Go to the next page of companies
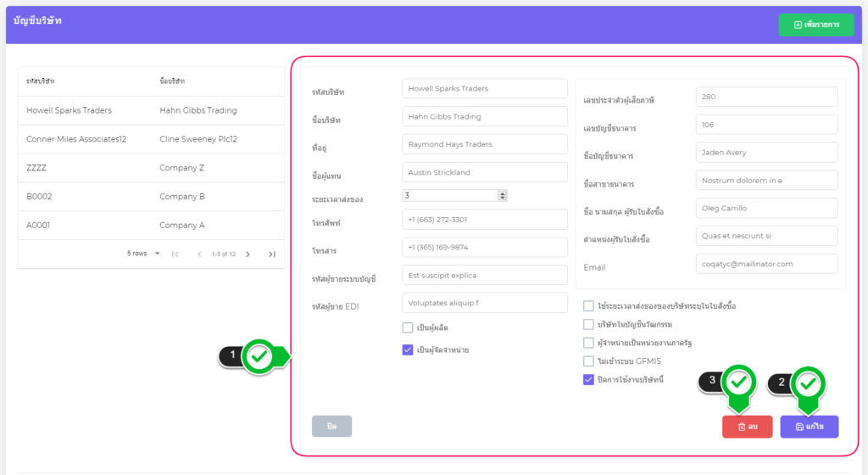The height and width of the screenshot is (475, 868). (248, 254)
